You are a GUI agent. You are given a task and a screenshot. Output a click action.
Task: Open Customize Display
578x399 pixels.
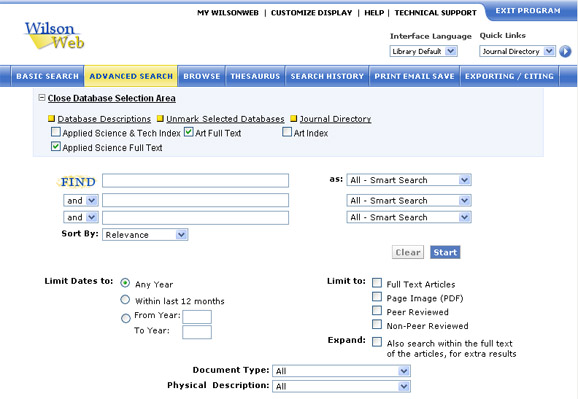click(311, 13)
